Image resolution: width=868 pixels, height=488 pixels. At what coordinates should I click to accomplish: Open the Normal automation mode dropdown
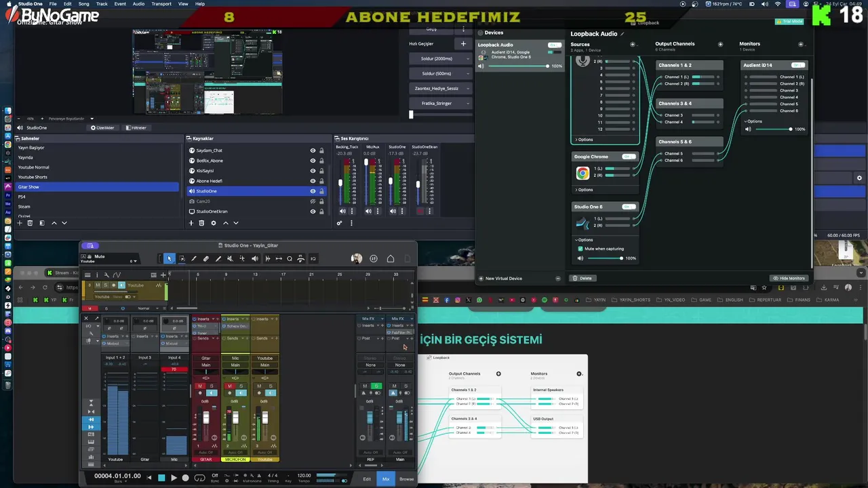pos(148,308)
